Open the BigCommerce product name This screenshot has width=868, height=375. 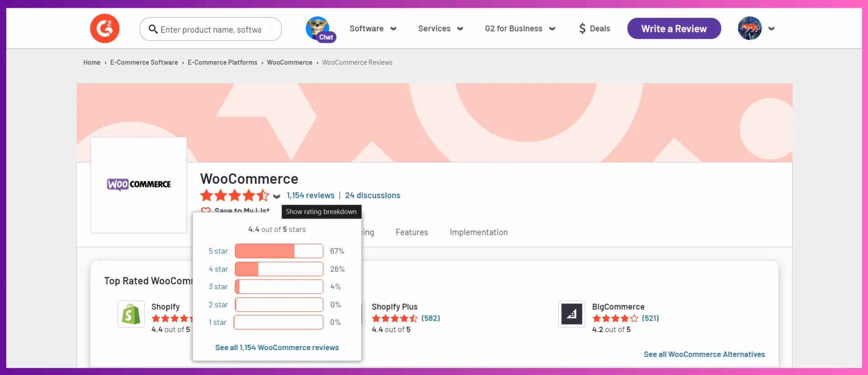tap(618, 307)
